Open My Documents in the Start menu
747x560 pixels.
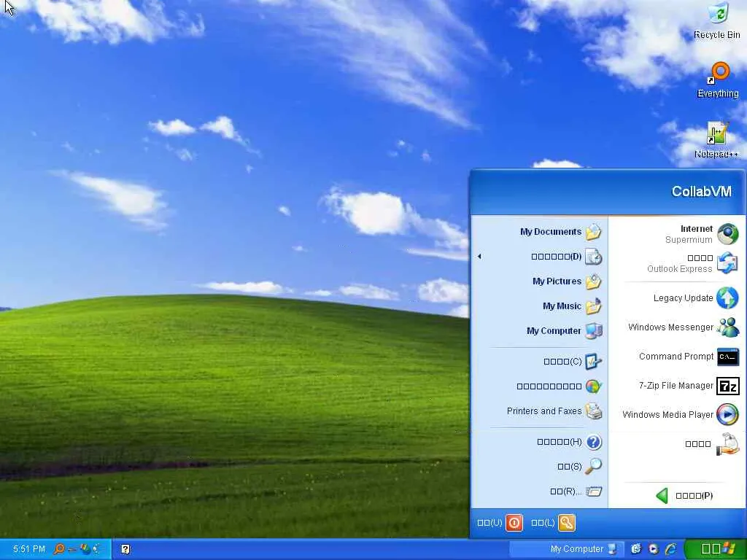coord(539,232)
